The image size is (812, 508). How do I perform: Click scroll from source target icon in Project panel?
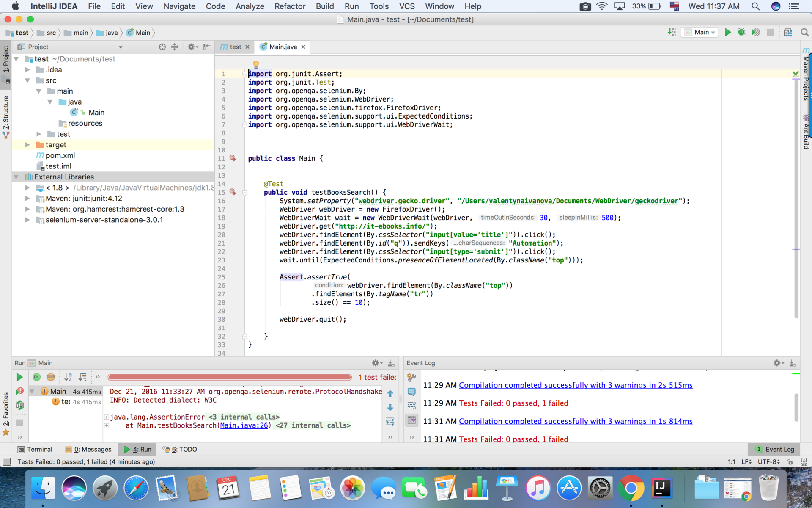point(162,47)
